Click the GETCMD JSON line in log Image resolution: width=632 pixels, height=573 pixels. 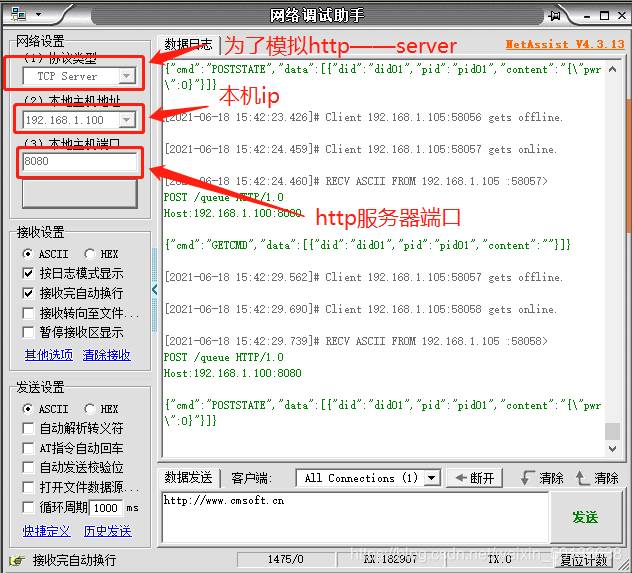point(367,245)
